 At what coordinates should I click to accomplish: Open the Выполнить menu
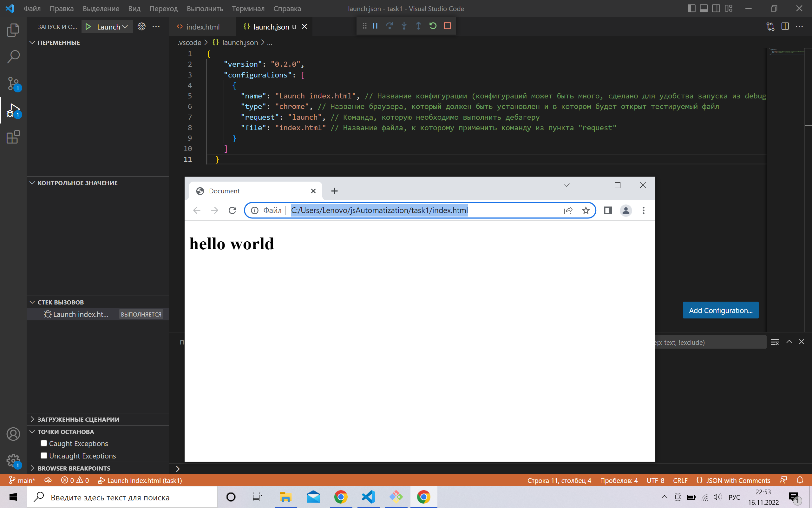point(205,8)
